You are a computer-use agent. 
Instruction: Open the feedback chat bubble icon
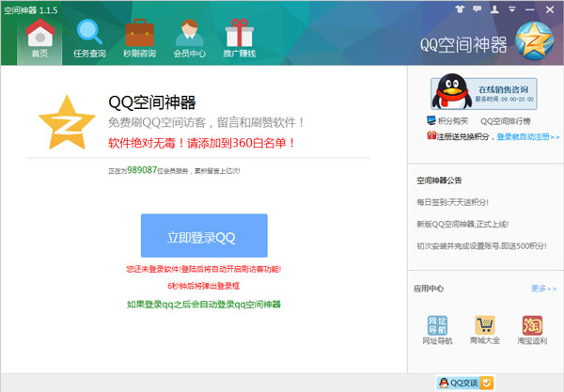click(x=478, y=9)
